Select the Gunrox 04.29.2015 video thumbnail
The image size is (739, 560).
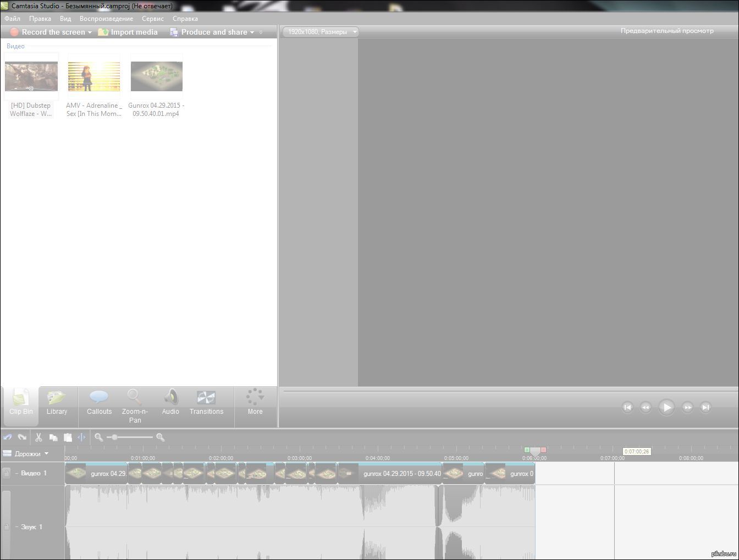tap(157, 76)
